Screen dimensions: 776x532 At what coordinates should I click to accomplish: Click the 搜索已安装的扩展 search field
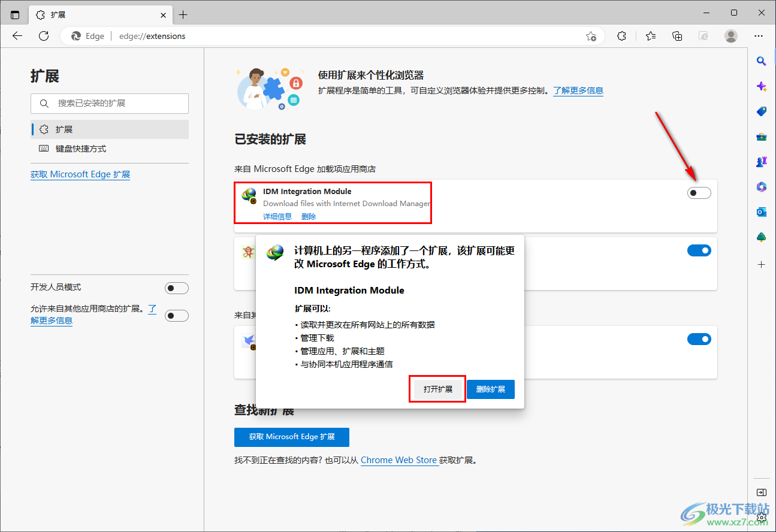coord(110,104)
